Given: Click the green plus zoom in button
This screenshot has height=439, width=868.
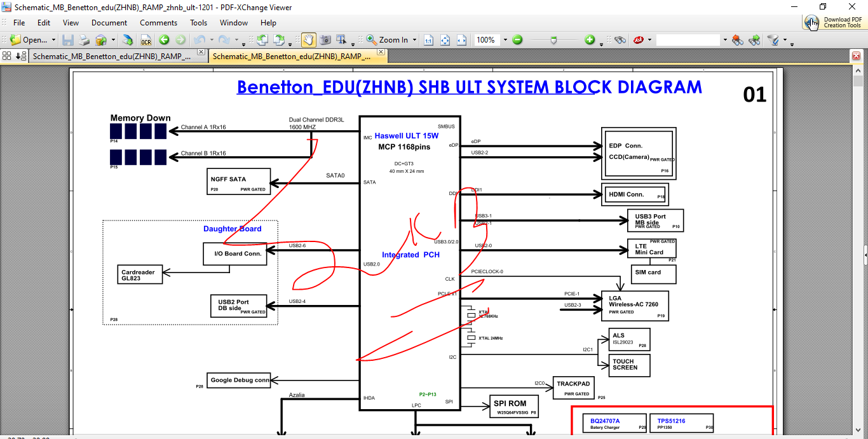Looking at the screenshot, I should tap(590, 39).
